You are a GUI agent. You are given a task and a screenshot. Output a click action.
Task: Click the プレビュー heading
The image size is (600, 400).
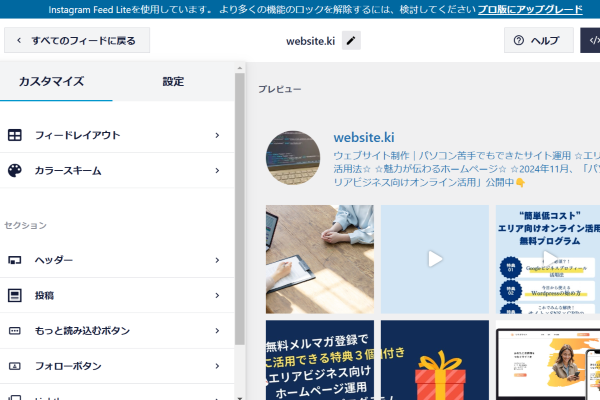(280, 89)
